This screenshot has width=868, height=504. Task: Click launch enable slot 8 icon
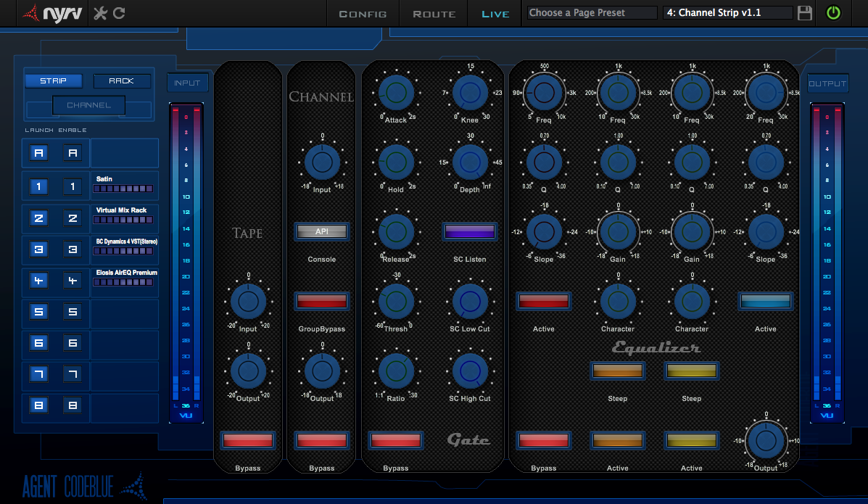pyautogui.click(x=39, y=406)
